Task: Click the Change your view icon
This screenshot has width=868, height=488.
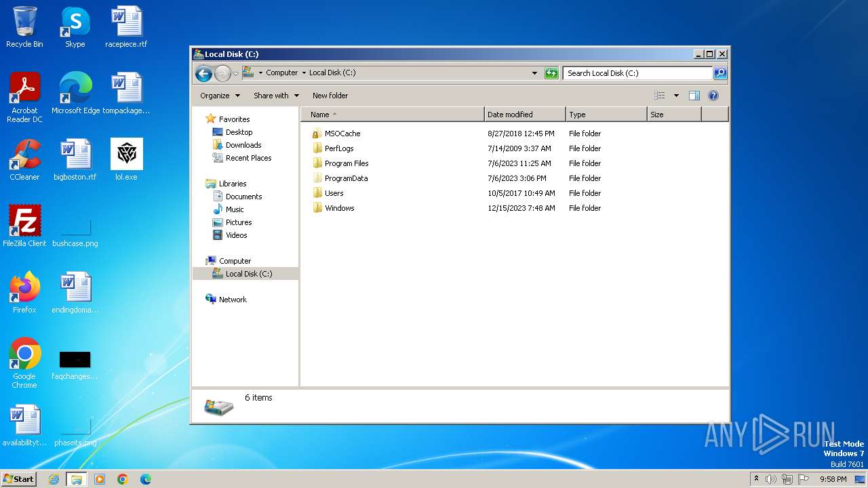Action: point(660,96)
